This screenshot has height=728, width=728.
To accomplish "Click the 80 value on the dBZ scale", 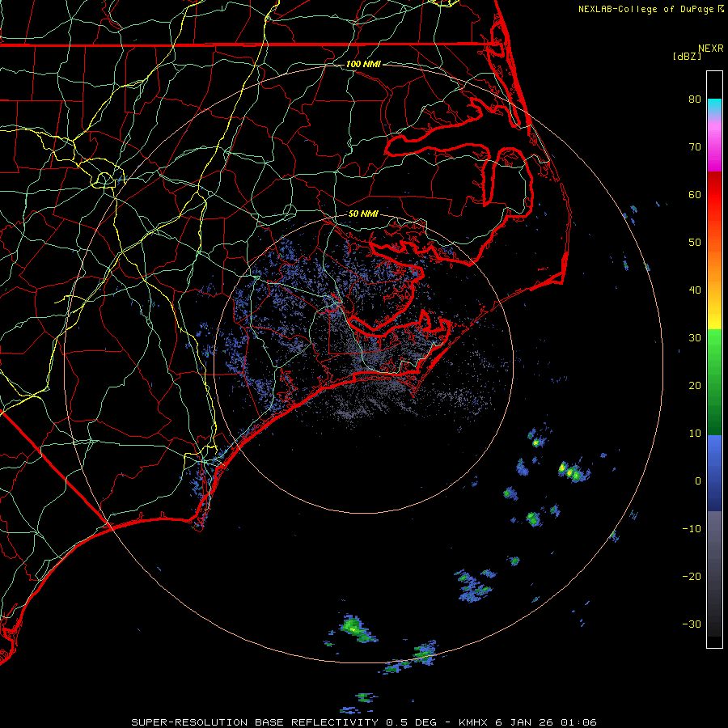I will pyautogui.click(x=695, y=99).
